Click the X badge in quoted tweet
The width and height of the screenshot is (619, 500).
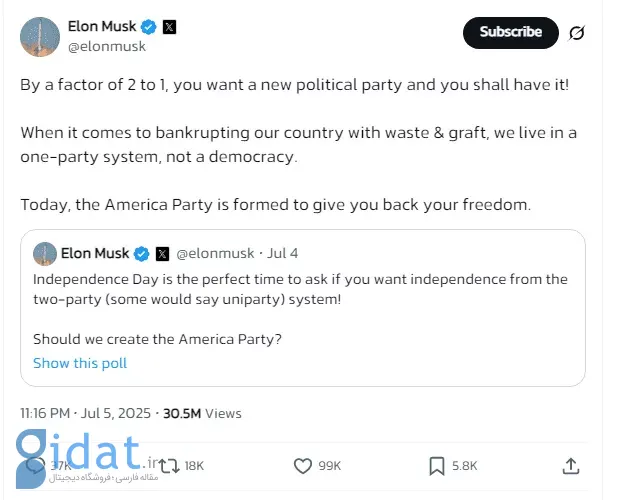click(162, 254)
